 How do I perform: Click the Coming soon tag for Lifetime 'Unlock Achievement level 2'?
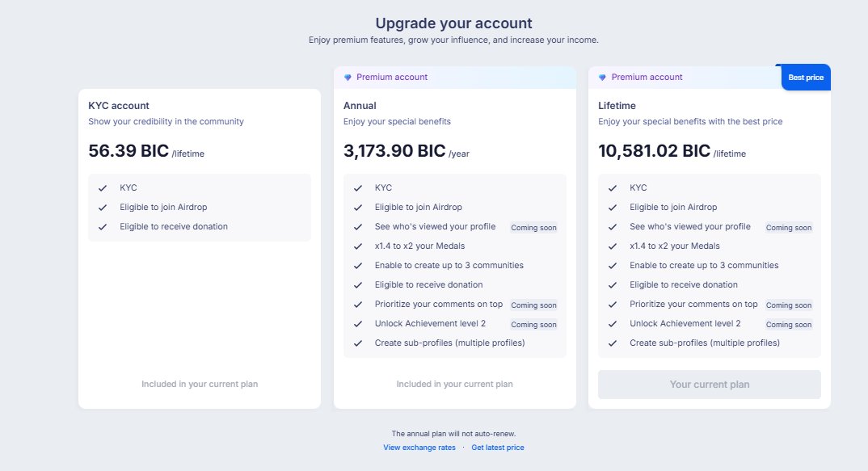coord(788,324)
